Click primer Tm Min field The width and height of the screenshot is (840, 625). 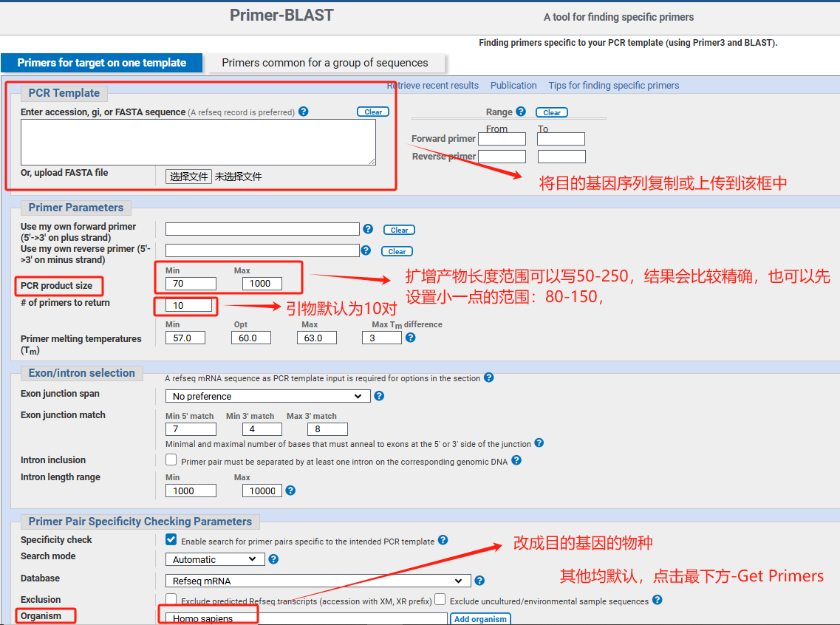pyautogui.click(x=185, y=338)
